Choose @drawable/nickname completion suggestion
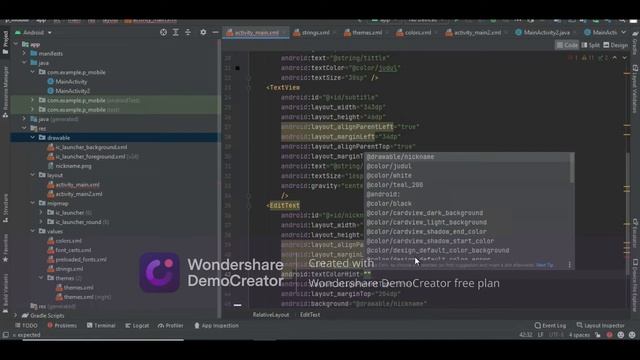 click(467, 157)
